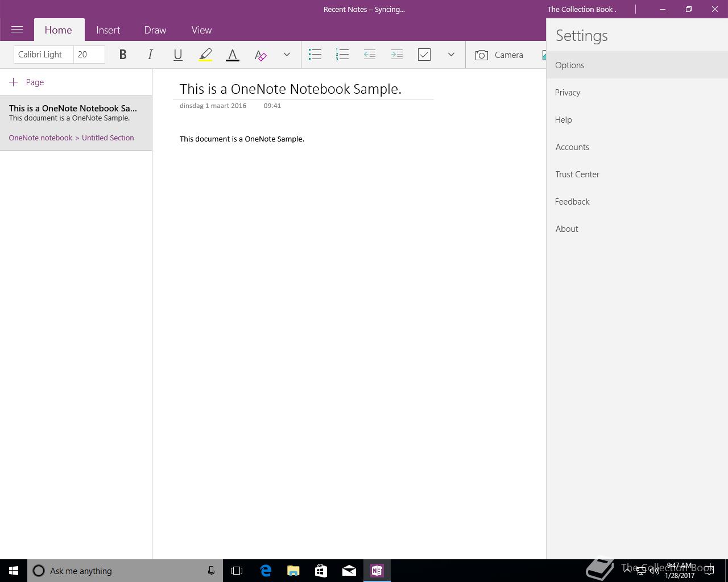Add a to-do checkbox tag
This screenshot has height=582, width=728.
click(424, 55)
